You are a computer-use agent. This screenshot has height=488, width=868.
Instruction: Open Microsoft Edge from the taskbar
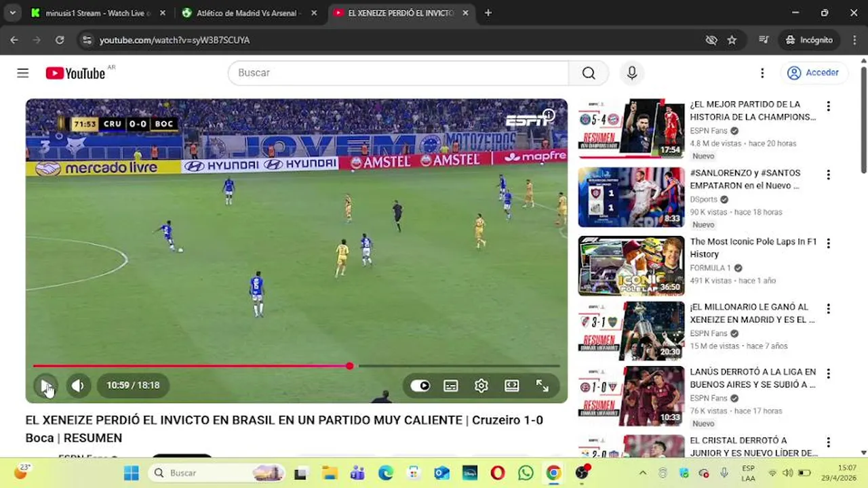click(386, 473)
